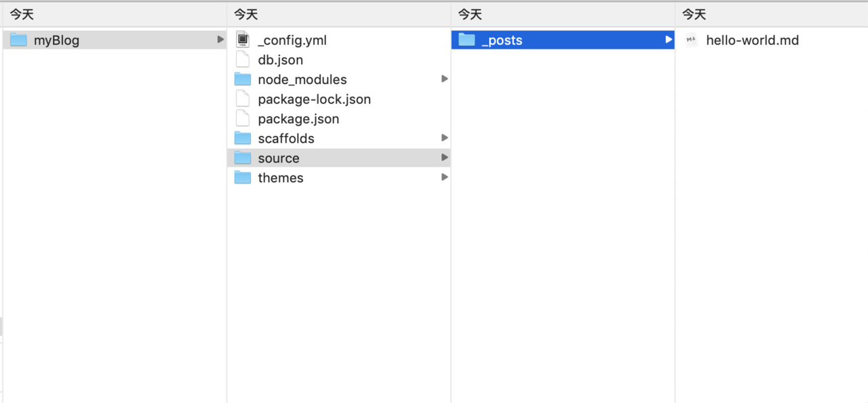Click the _config.yml file icon
The width and height of the screenshot is (868, 403).
243,40
